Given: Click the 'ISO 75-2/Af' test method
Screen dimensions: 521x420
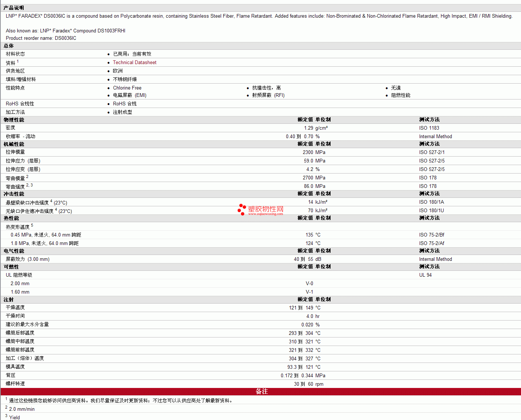Looking at the screenshot, I should tap(432, 244).
